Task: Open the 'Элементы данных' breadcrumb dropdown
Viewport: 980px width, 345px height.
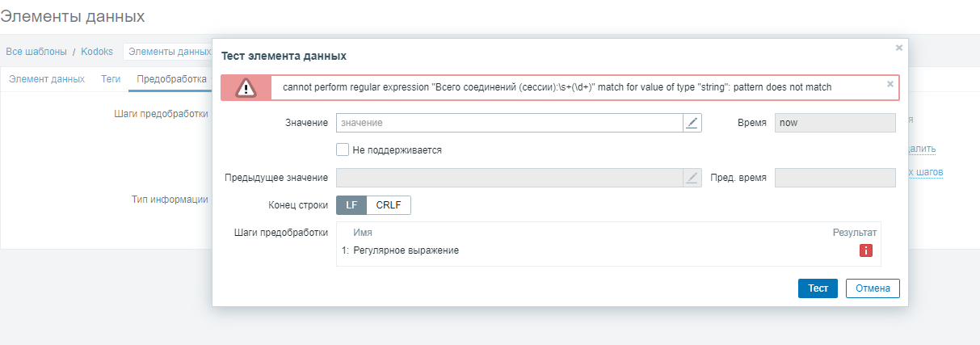Action: [x=169, y=51]
